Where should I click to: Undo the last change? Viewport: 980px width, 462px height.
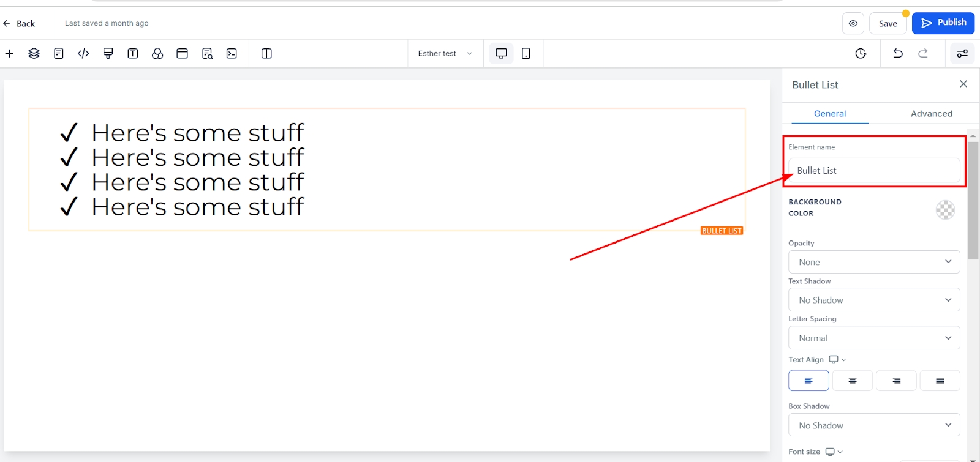click(898, 53)
